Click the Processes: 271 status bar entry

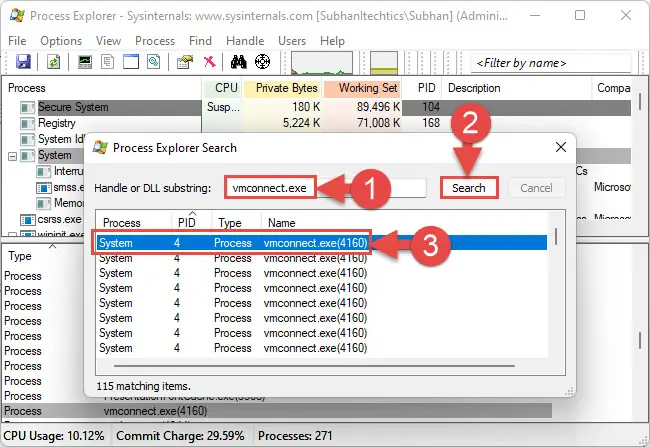point(295,436)
